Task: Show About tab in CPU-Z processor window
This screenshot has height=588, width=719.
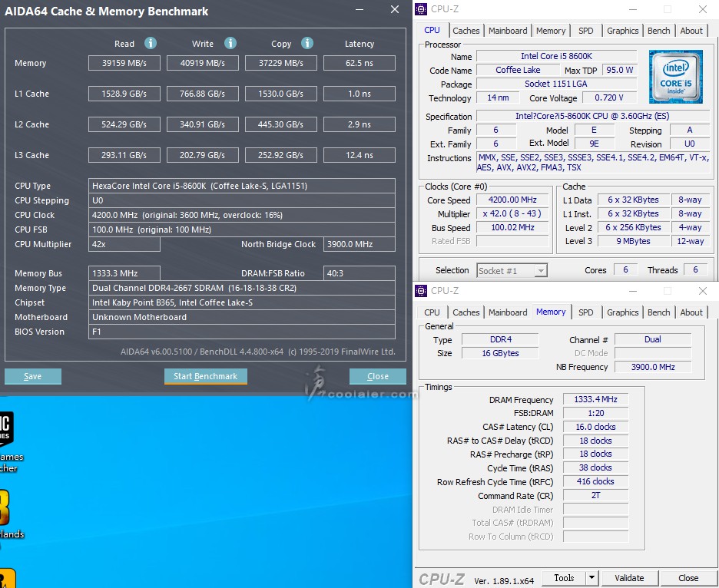Action: click(691, 31)
